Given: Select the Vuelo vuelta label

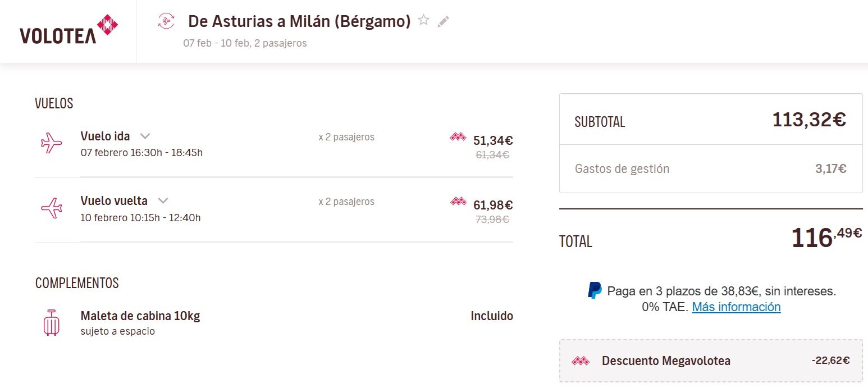Looking at the screenshot, I should point(114,201).
